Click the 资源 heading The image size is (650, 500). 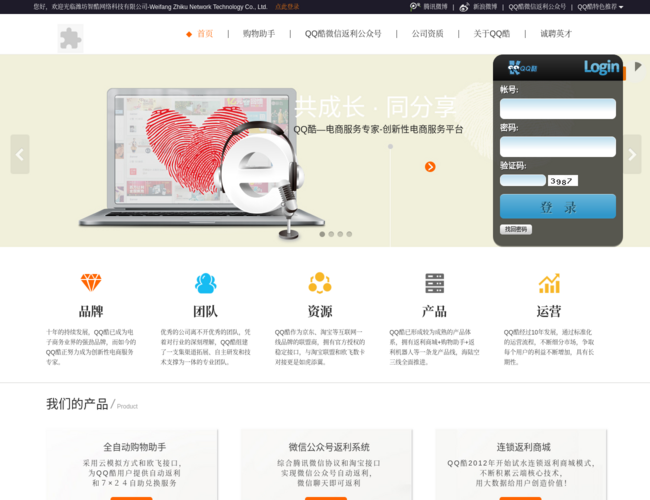(x=320, y=311)
